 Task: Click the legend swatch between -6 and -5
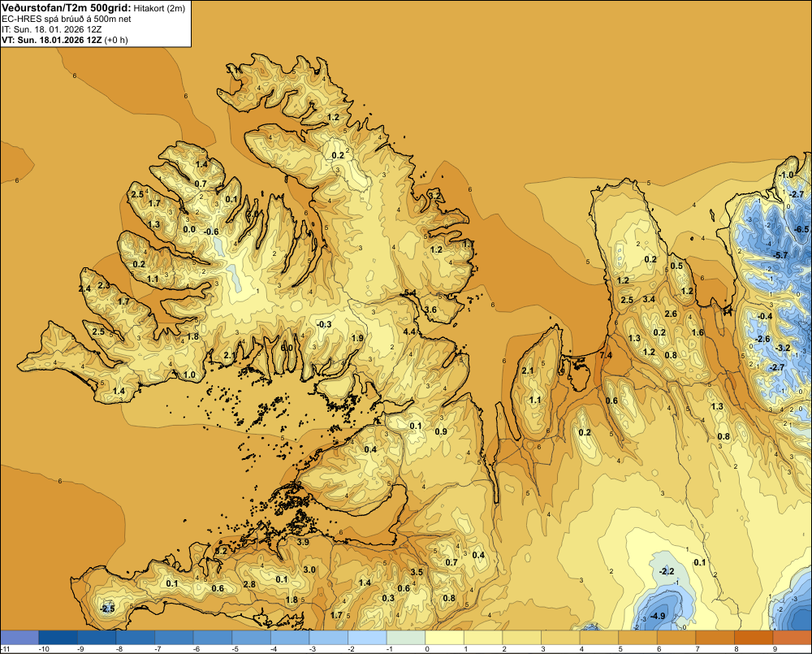213,638
